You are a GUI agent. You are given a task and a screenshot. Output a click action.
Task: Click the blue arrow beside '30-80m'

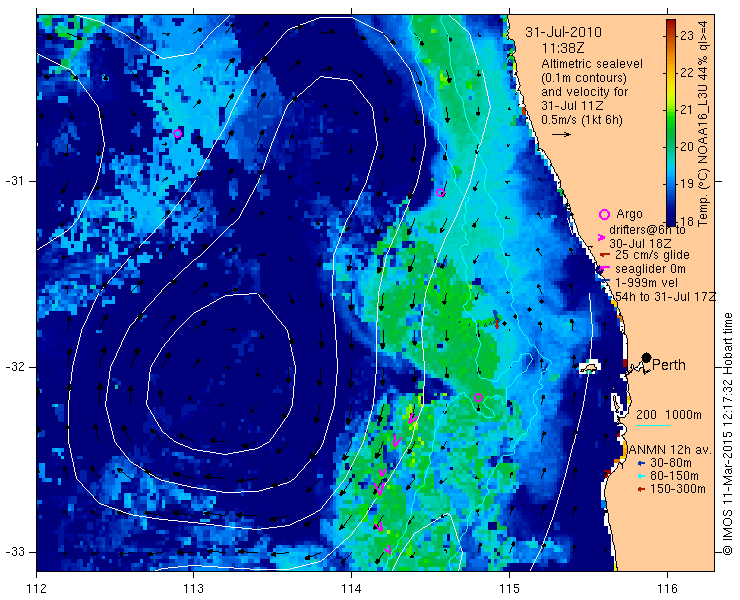640,463
